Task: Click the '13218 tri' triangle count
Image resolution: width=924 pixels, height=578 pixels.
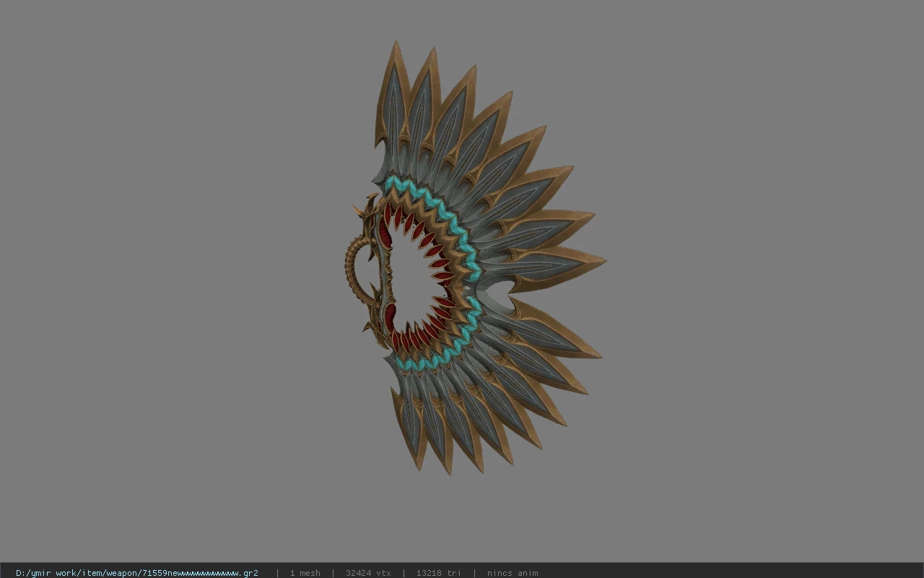Action: (x=438, y=573)
